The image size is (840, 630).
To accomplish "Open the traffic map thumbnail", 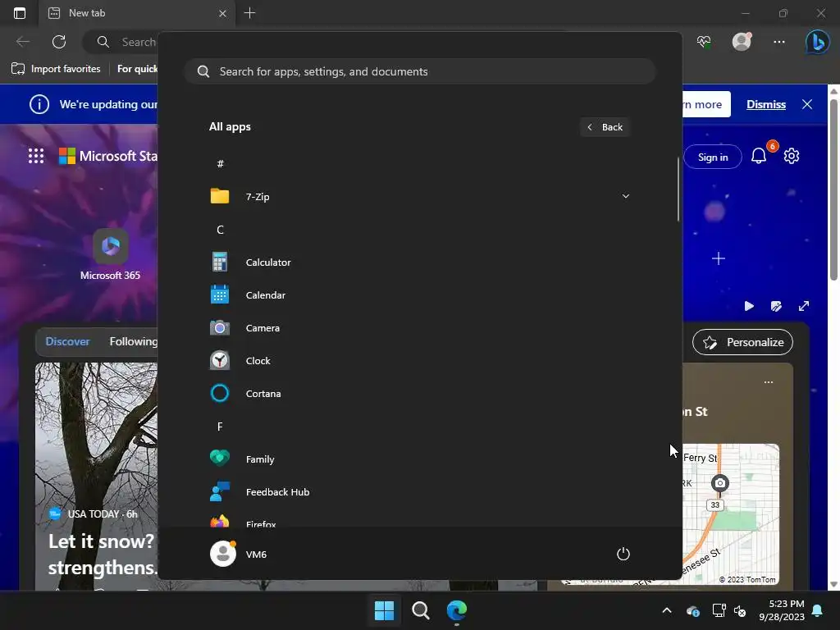I will [731, 514].
